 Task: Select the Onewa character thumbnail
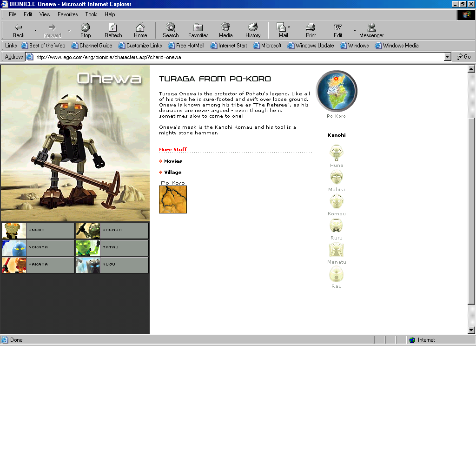click(38, 231)
